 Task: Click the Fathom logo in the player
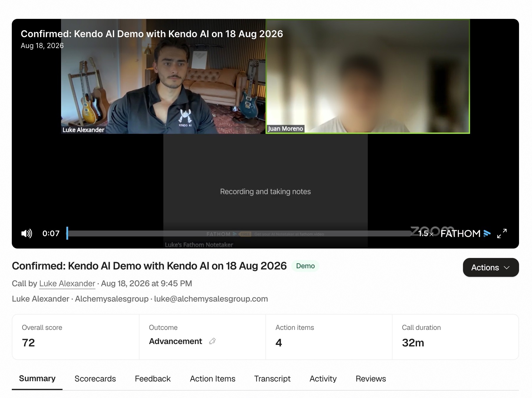point(465,233)
